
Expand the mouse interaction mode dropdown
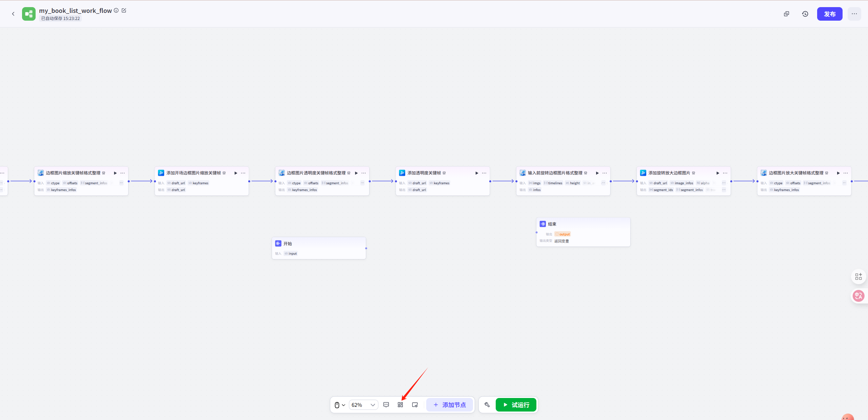339,405
